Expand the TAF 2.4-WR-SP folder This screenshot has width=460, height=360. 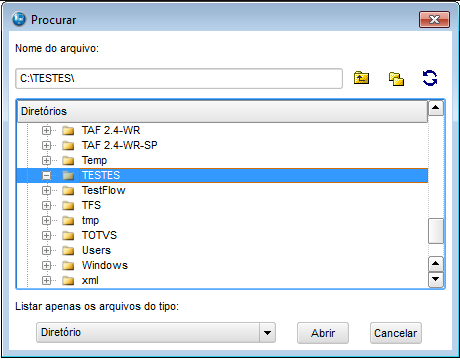[46, 145]
